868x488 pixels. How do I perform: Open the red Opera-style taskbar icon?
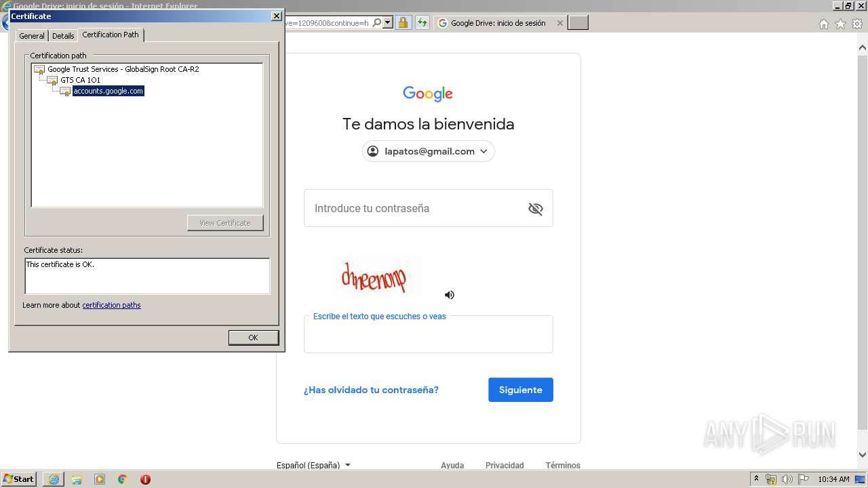pos(145,479)
